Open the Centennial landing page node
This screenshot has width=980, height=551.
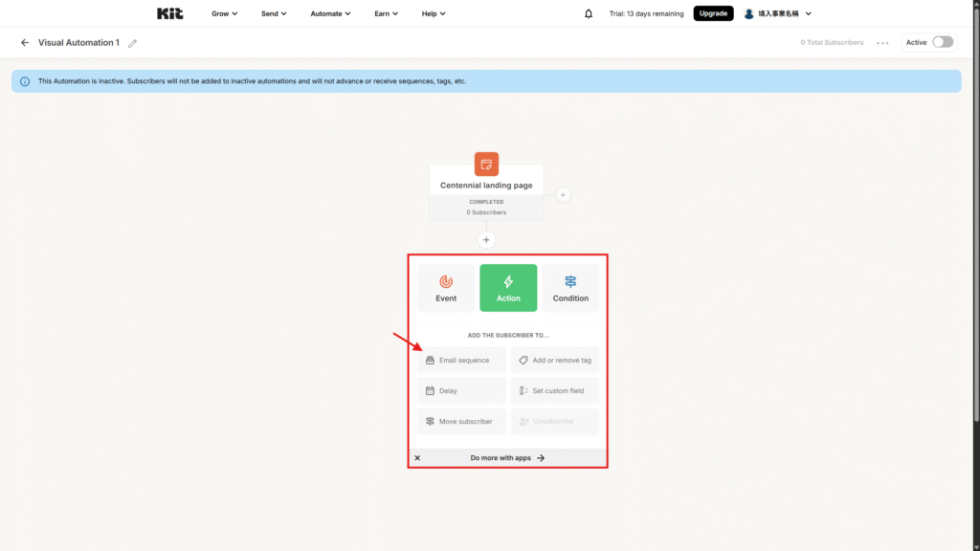[486, 185]
